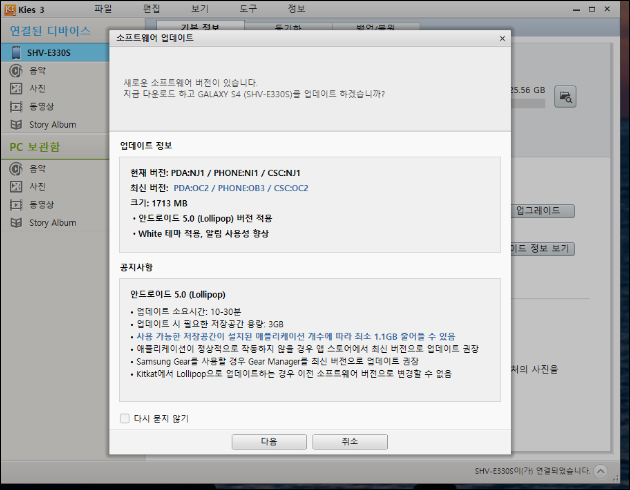Viewport: 630px width, 490px height.
Task: Click the 다음 button in update dialog
Action: pos(269,442)
